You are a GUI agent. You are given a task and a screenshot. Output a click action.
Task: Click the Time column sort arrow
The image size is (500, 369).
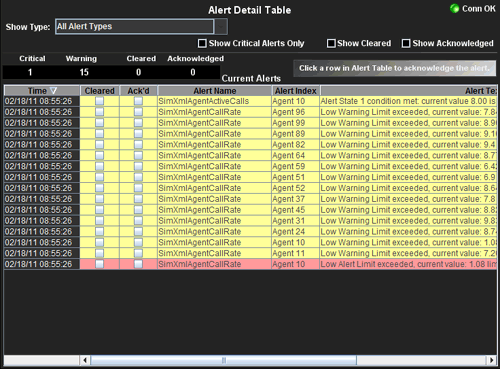point(53,91)
